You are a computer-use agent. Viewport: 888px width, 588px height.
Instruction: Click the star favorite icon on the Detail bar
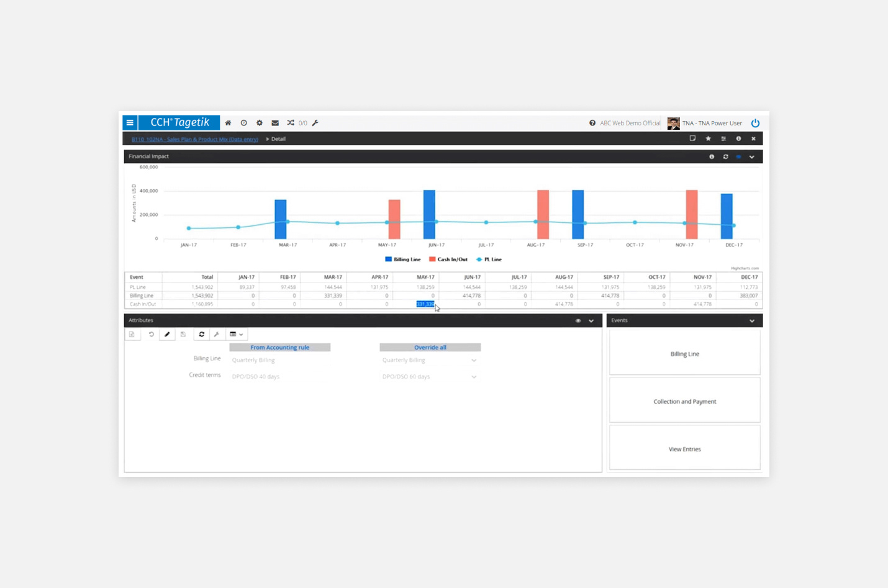click(x=707, y=138)
